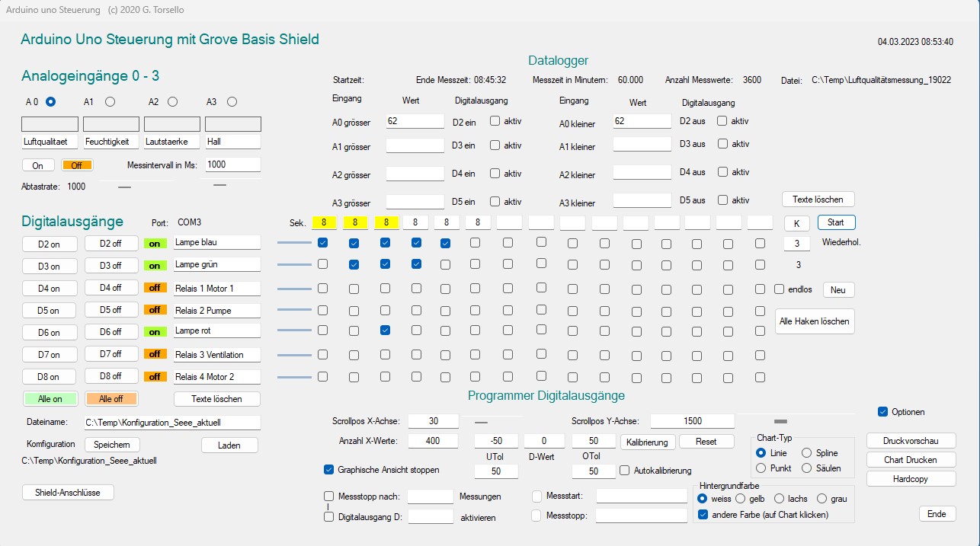
Task: Start the digital output programmer
Action: point(836,222)
